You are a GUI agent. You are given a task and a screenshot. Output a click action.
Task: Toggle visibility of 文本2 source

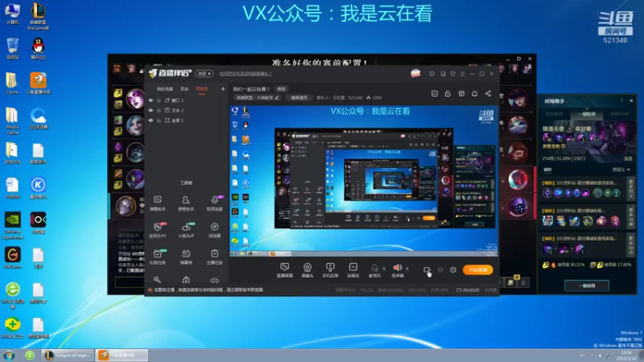tap(151, 110)
